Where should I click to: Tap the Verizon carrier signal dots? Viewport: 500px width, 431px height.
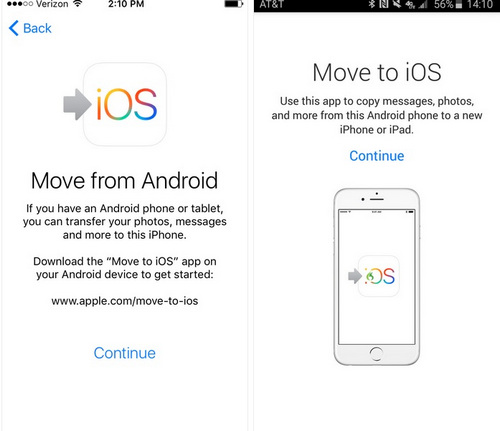tap(20, 4)
